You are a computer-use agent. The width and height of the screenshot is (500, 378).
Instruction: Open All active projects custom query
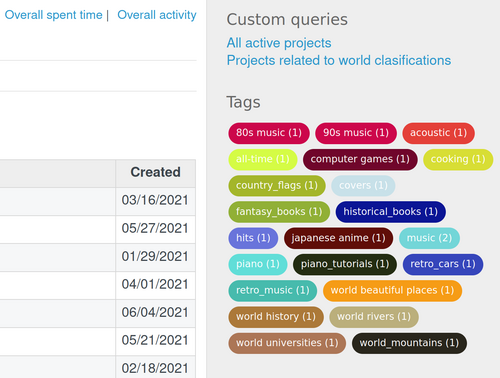point(279,43)
